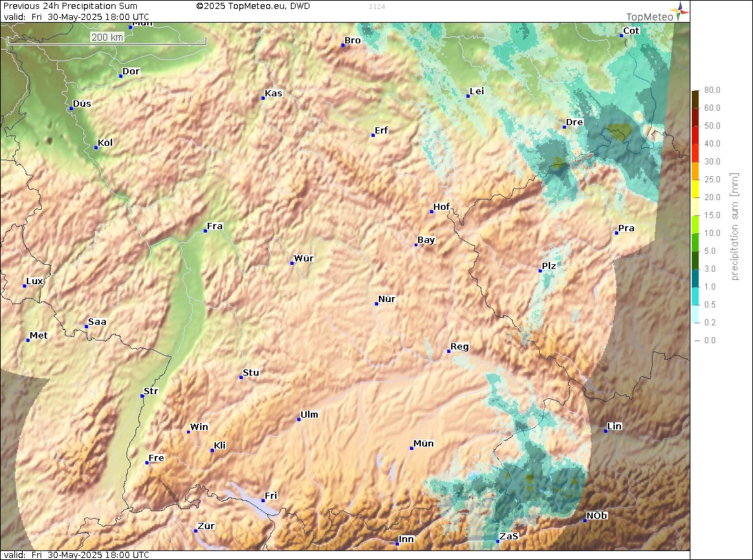
Task: Click the Mün city marker
Action: (411, 448)
